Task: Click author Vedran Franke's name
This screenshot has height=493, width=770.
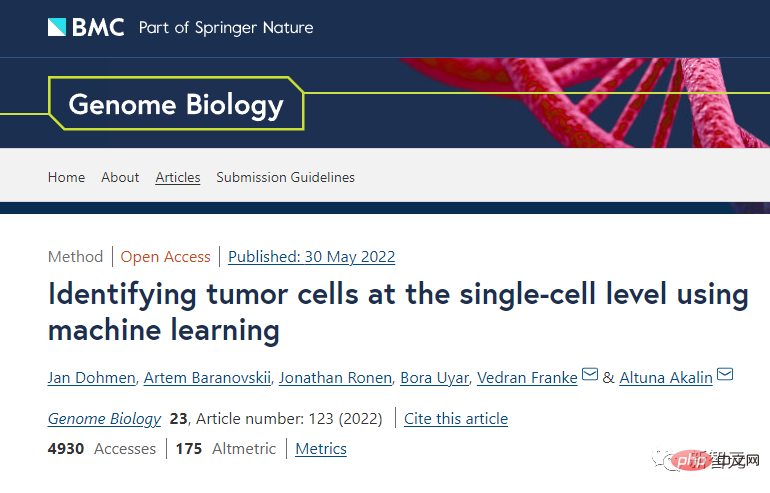Action: tap(527, 377)
